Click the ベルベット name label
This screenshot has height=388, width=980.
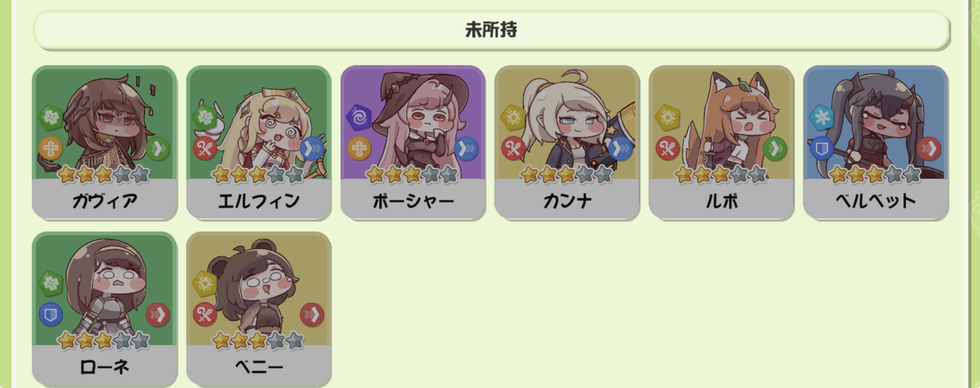click(x=876, y=201)
